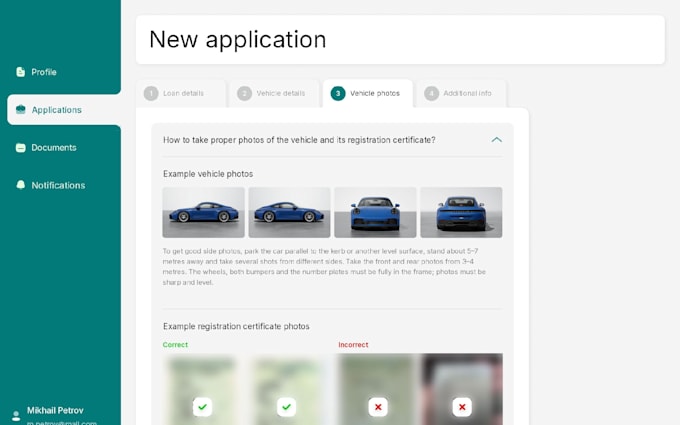Open the rear-view car example photo
Viewport: 680px width, 425px height.
click(461, 212)
